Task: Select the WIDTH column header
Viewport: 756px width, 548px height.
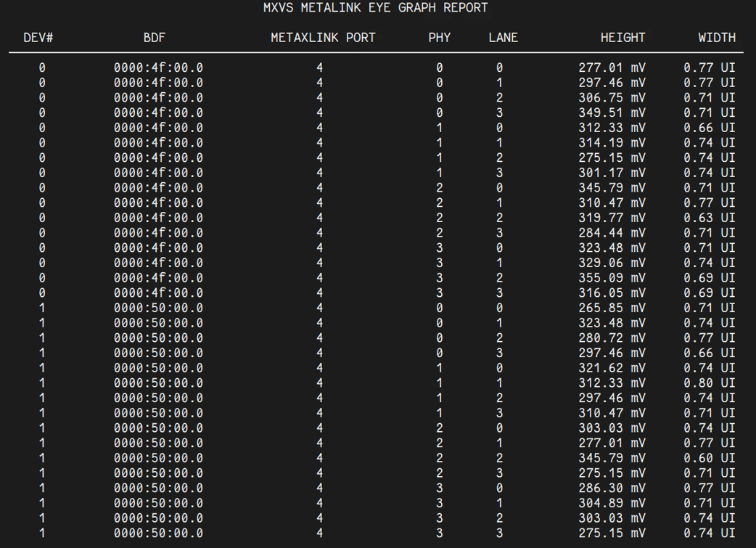Action: tap(717, 38)
